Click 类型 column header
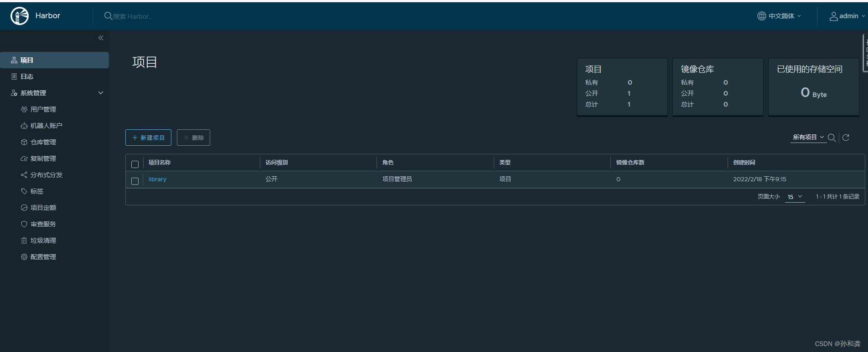Screen dimensions: 868x352 505,163
